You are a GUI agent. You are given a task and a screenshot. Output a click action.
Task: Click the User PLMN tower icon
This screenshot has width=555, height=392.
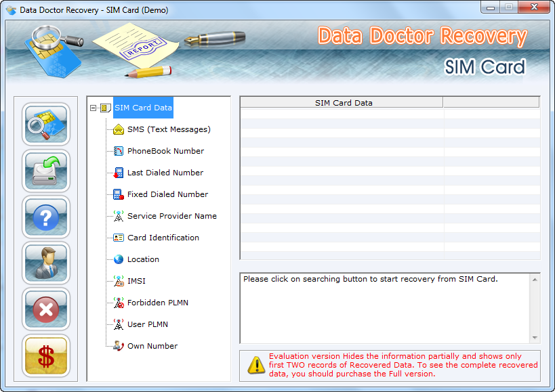118,324
